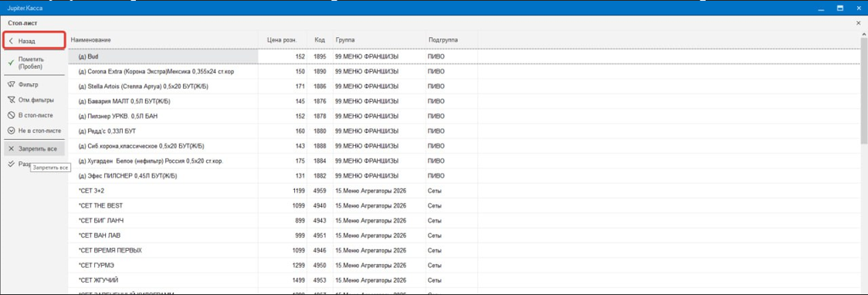Click the Группа column header
Screen dimensions: 868x295
coord(378,40)
